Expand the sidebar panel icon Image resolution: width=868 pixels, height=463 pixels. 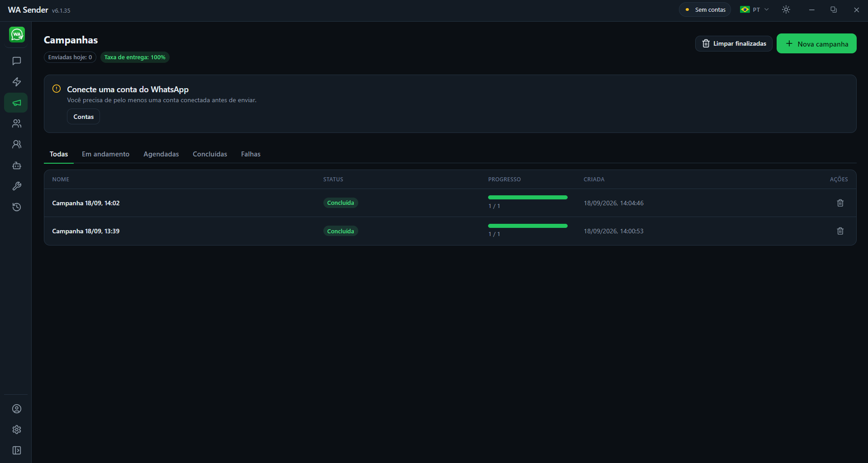17,450
